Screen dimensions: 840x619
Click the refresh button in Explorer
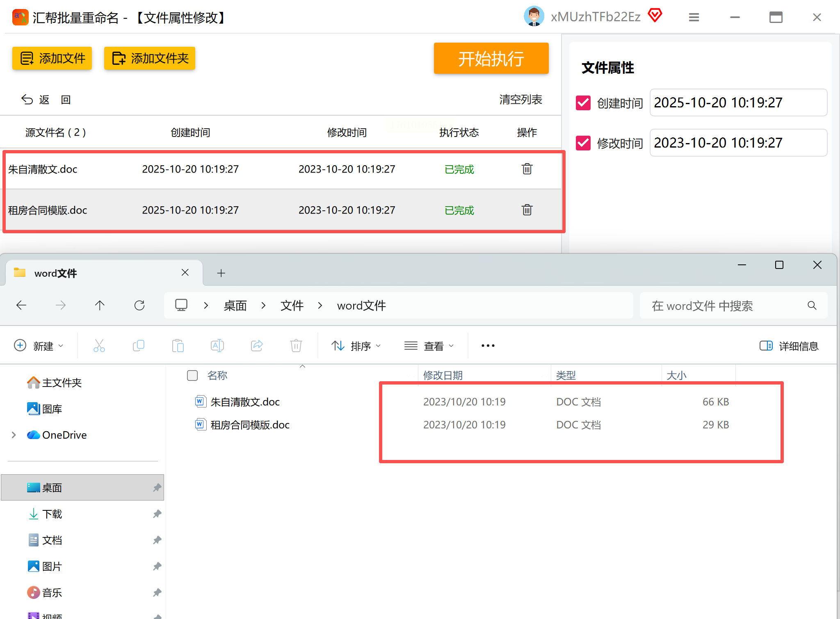click(139, 305)
